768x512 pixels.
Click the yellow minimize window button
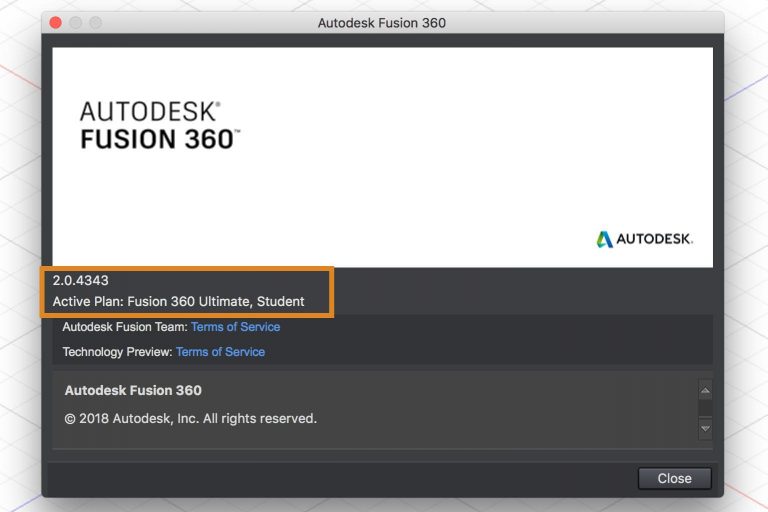click(75, 22)
